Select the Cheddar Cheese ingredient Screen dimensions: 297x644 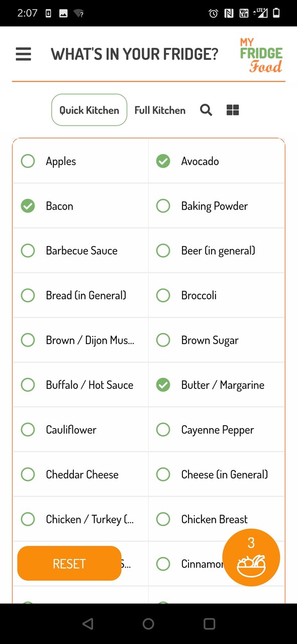[x=28, y=474]
